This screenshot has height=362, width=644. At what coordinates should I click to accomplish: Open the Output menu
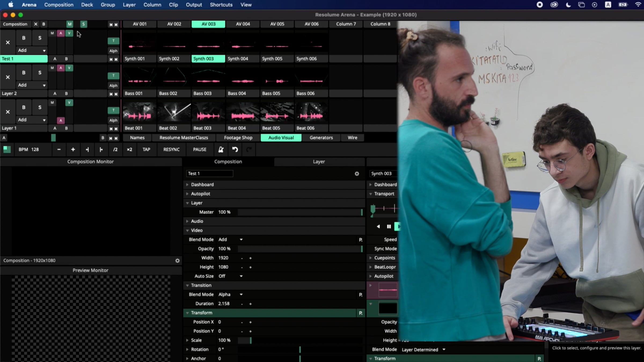point(194,5)
